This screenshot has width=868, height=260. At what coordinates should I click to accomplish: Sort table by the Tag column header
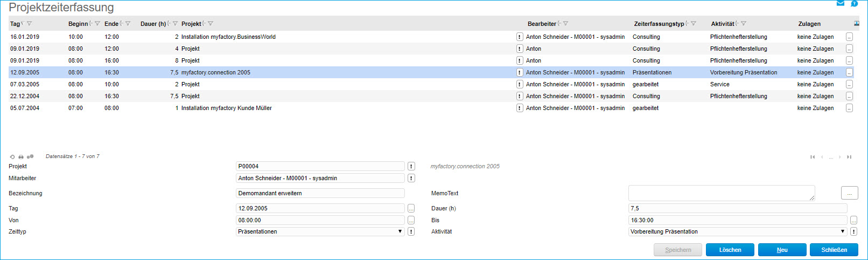(x=15, y=24)
